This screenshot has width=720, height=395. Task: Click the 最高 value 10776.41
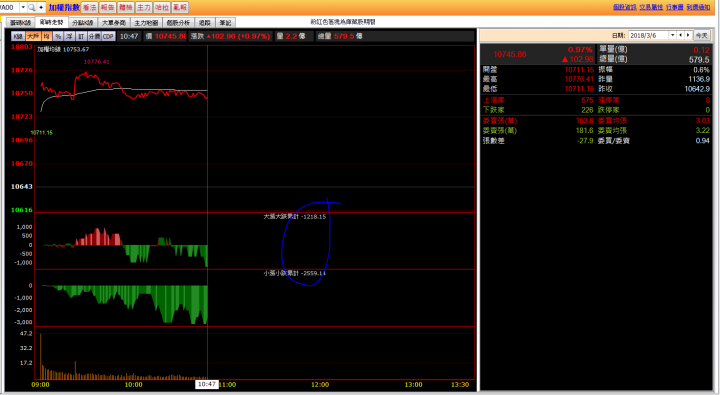[x=579, y=79]
